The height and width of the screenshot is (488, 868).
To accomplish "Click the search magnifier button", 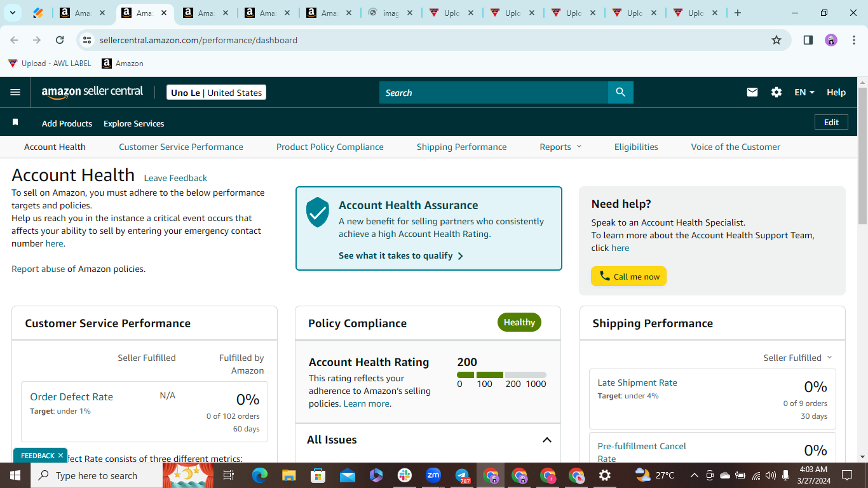I will click(x=621, y=93).
